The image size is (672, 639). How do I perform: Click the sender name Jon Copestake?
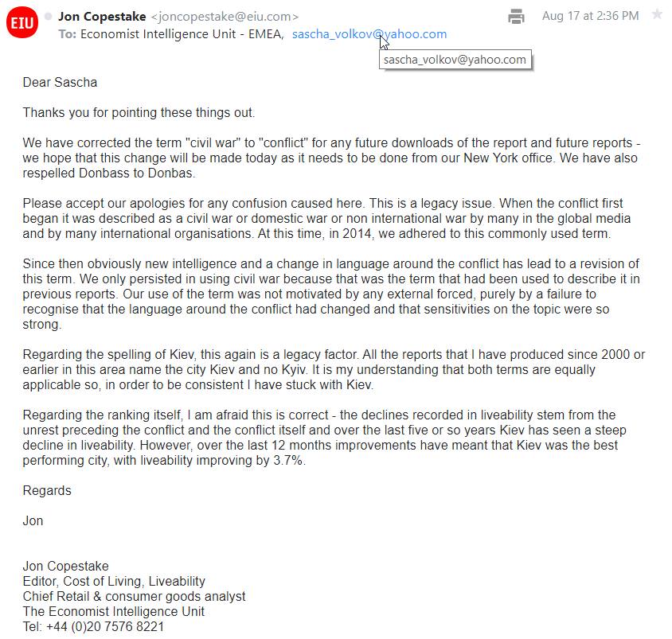tap(101, 16)
